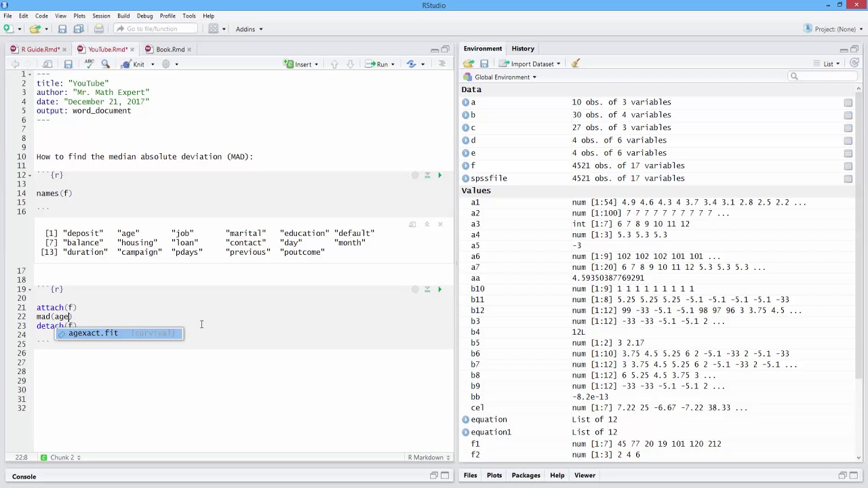Open Addins dropdown menu
The height and width of the screenshot is (488, 868).
249,29
